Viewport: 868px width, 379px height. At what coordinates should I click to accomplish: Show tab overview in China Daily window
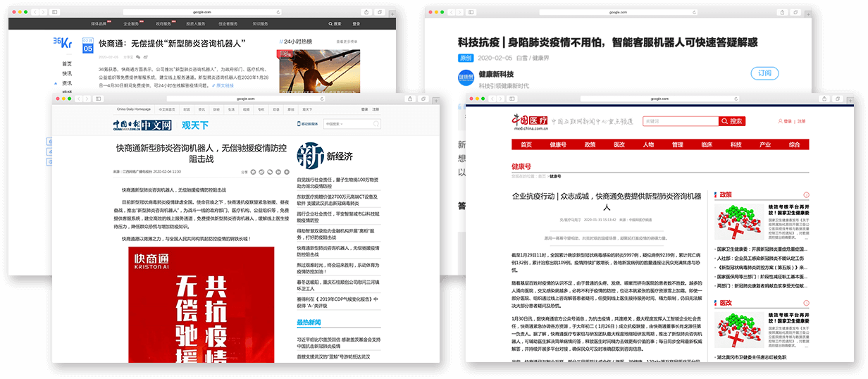tap(423, 99)
